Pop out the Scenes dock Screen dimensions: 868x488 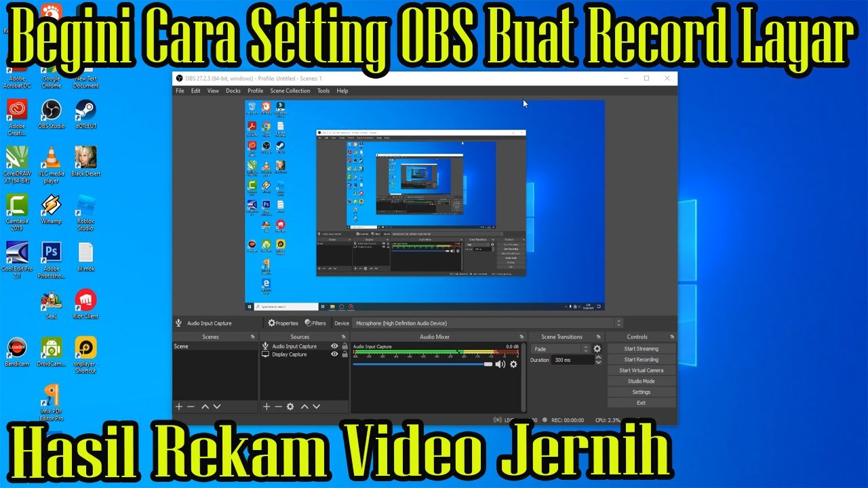tap(252, 337)
